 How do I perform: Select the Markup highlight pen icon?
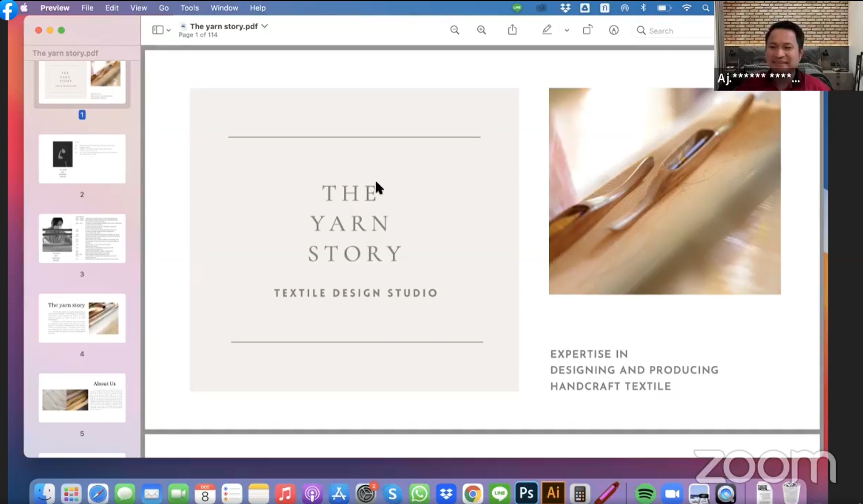point(547,30)
